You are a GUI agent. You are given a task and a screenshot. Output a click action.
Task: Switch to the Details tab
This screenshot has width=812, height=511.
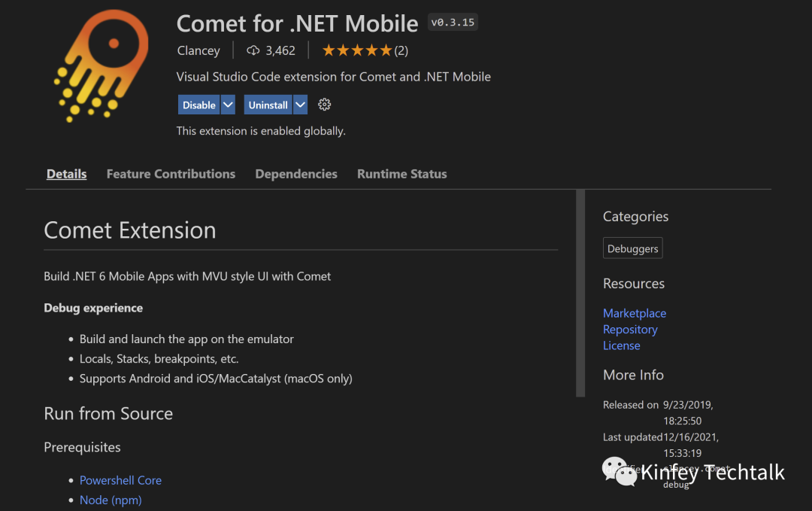coord(66,174)
